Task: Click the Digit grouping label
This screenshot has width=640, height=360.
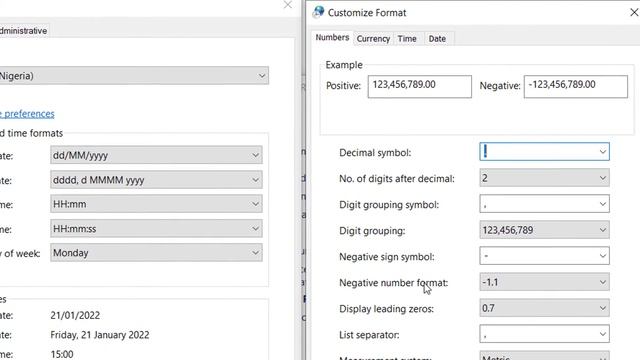Action: pyautogui.click(x=372, y=231)
